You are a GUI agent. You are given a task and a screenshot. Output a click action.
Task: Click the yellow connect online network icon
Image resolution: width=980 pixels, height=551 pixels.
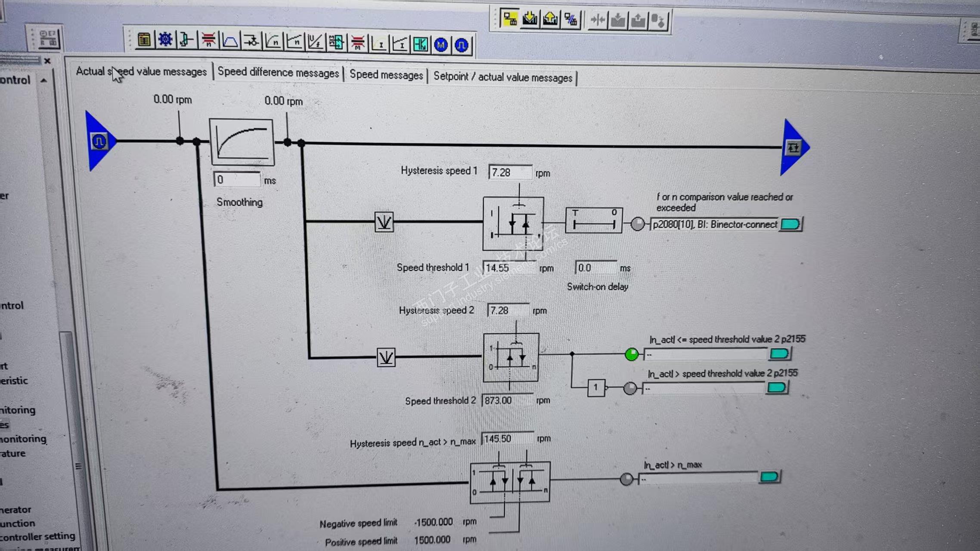[x=510, y=19]
